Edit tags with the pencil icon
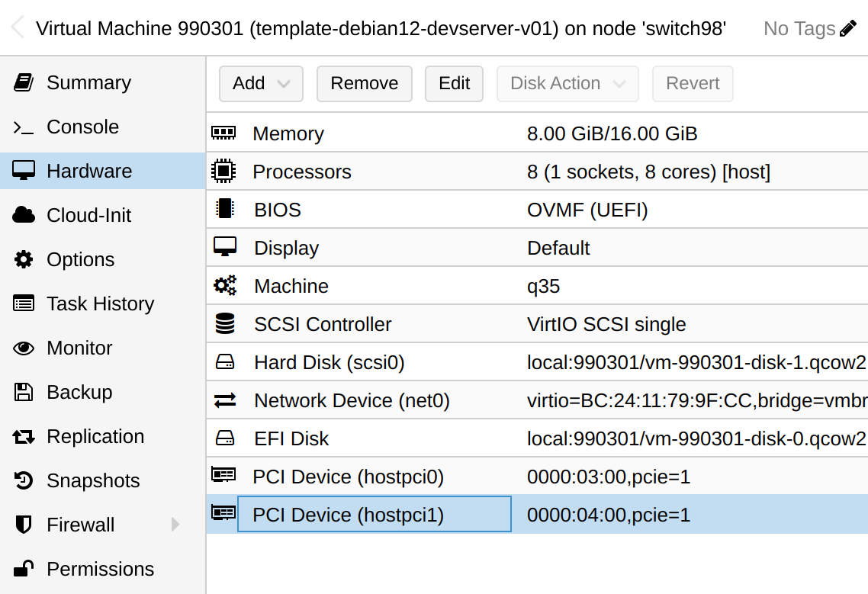 point(847,28)
